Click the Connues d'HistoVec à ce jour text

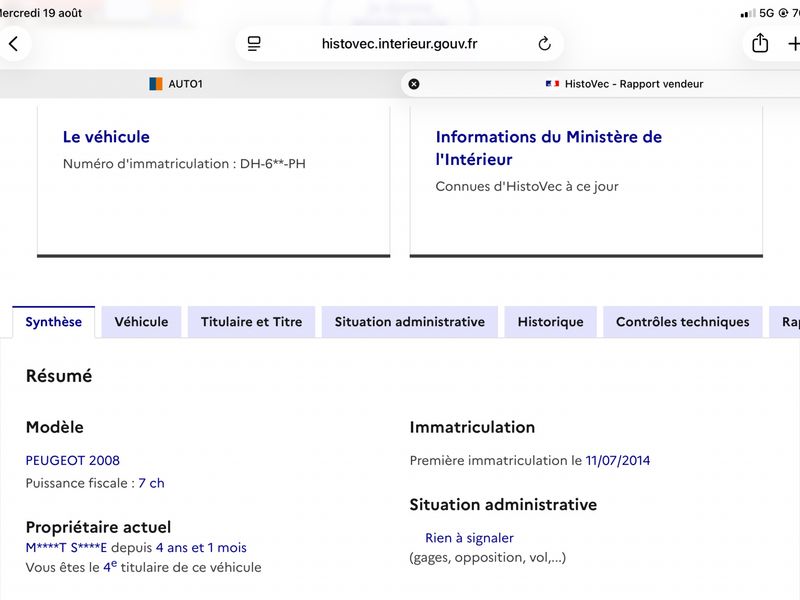click(x=527, y=187)
